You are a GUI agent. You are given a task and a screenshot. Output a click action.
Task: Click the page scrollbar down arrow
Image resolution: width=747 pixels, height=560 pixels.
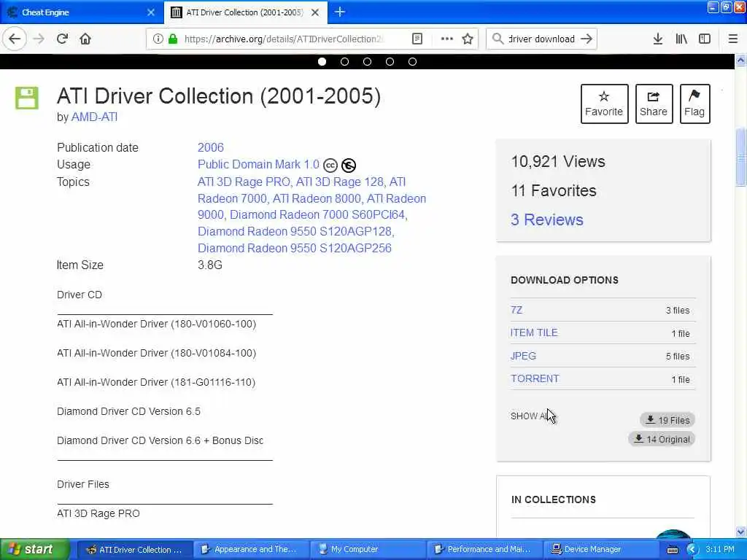(x=740, y=532)
